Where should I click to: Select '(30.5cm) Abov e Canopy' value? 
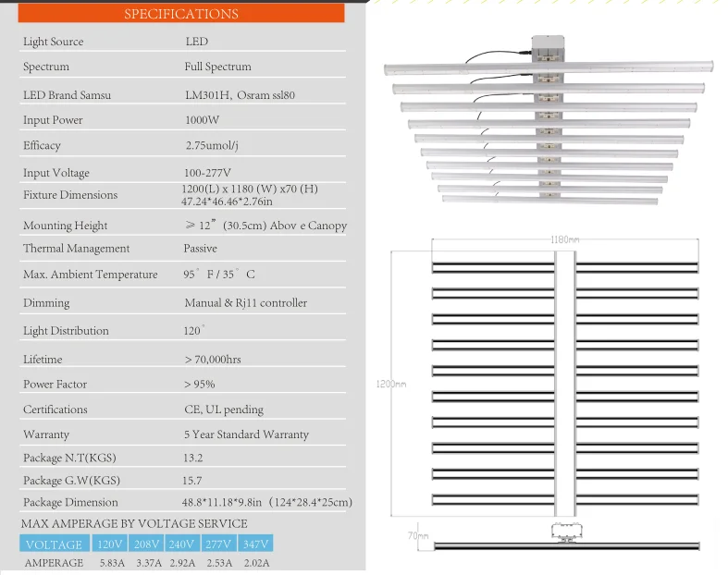285,226
